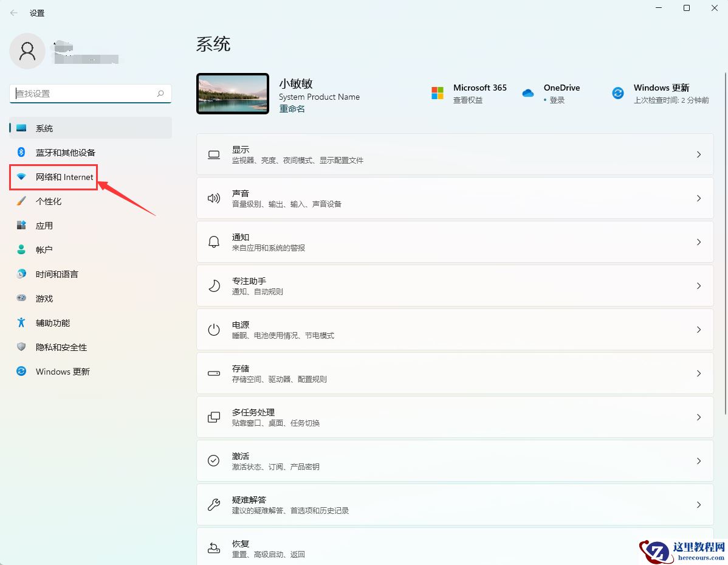Click the 重命名 link
The width and height of the screenshot is (728, 565).
[x=291, y=109]
